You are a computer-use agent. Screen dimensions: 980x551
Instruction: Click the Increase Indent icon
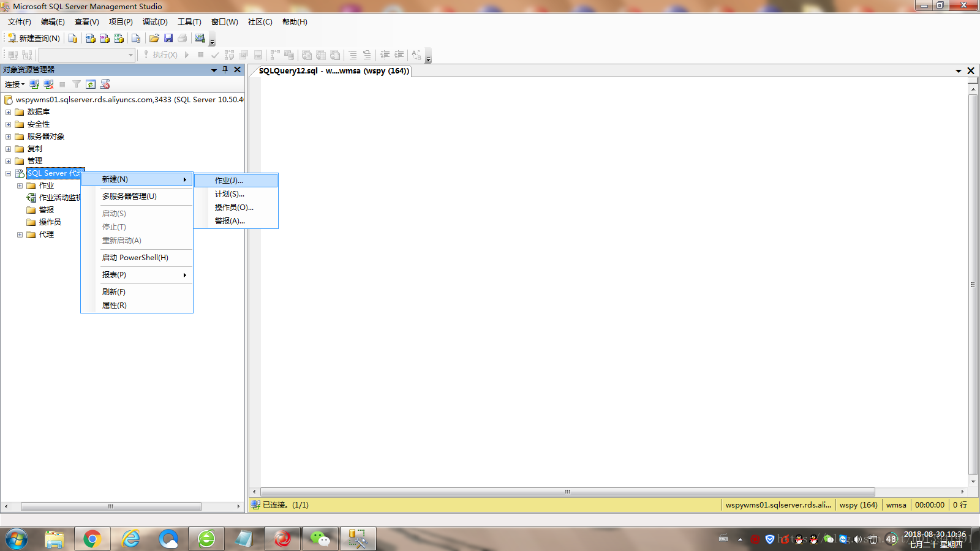point(399,55)
